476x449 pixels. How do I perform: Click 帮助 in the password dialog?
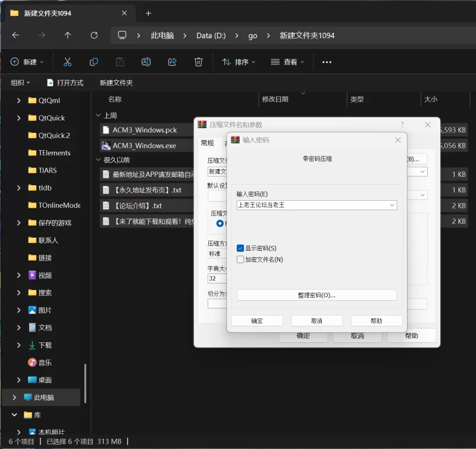click(x=377, y=321)
